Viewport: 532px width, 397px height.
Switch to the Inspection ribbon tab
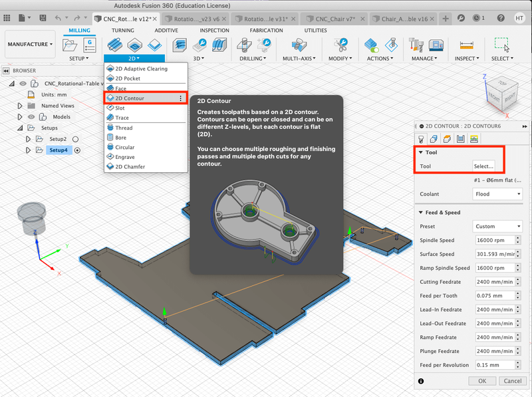pyautogui.click(x=214, y=31)
